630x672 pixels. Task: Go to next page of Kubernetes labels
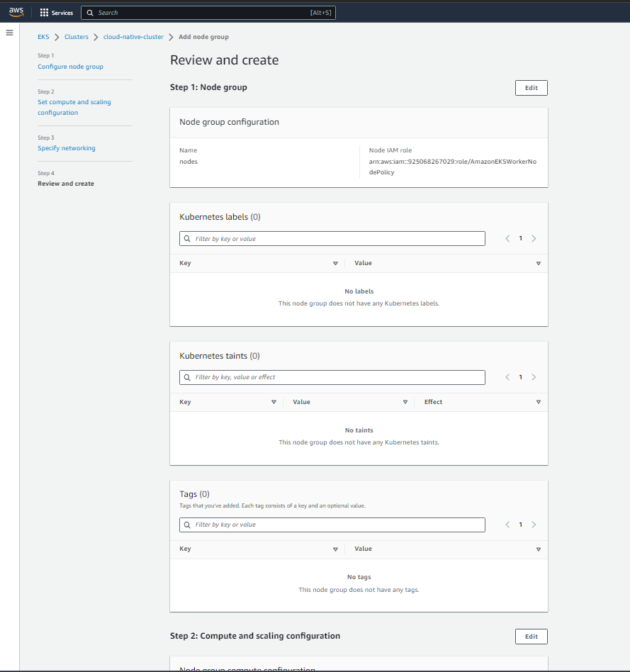pyautogui.click(x=534, y=238)
